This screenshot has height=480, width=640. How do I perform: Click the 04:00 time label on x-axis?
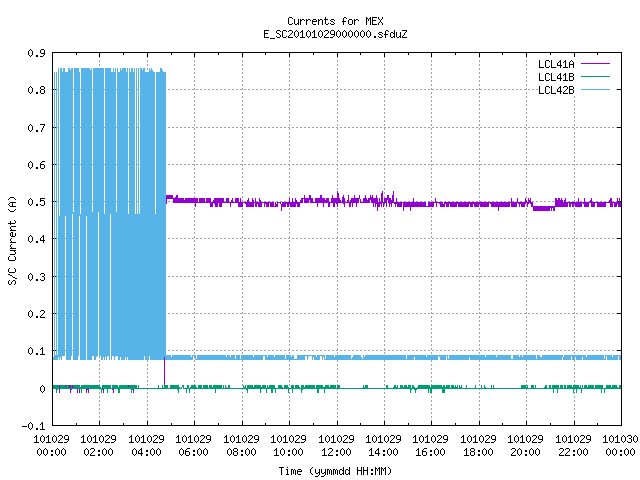tap(146, 452)
